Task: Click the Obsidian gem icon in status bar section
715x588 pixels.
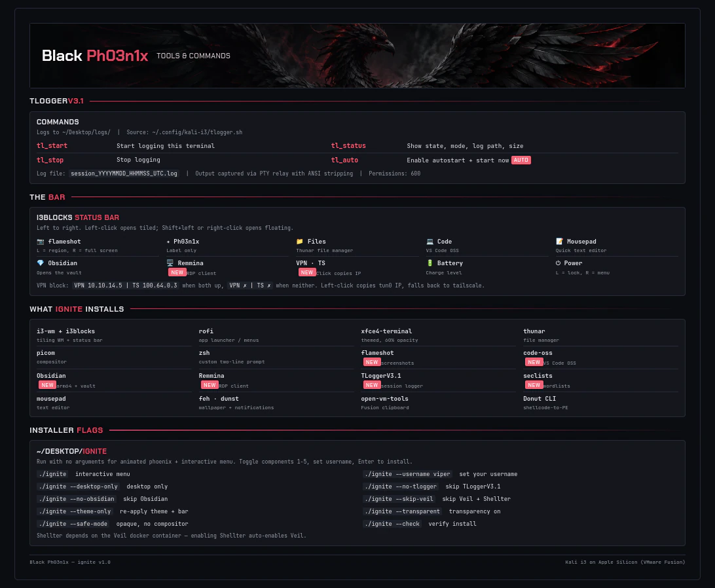Action: [40, 263]
